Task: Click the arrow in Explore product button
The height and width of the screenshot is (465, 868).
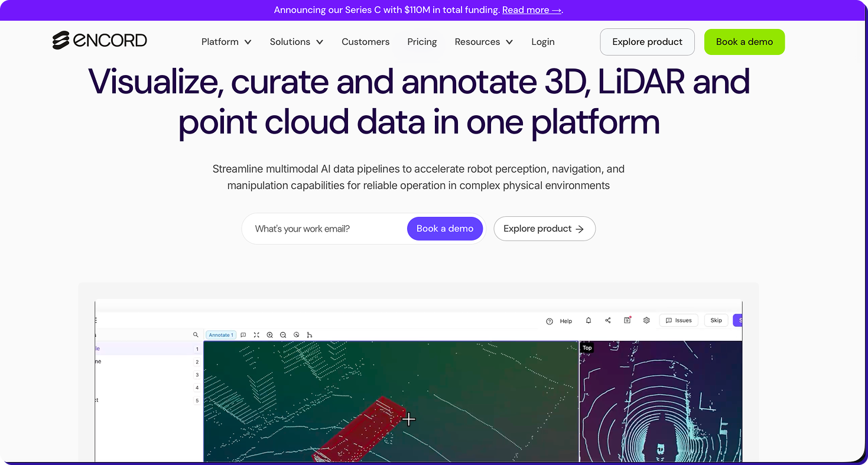Action: click(x=580, y=229)
